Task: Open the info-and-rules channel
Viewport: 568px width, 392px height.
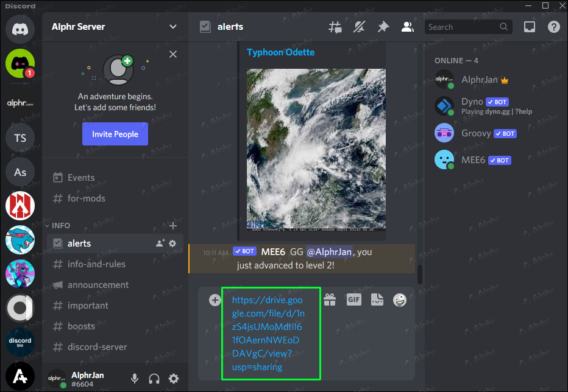Action: click(x=115, y=264)
